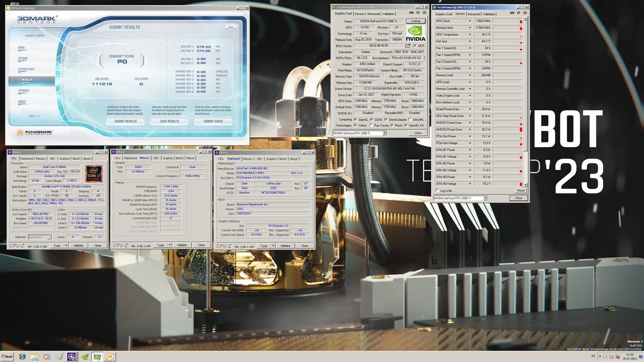644x362 pixels.
Task: Toggle DirectML checkbox in GPU-Z
Action: click(x=410, y=119)
